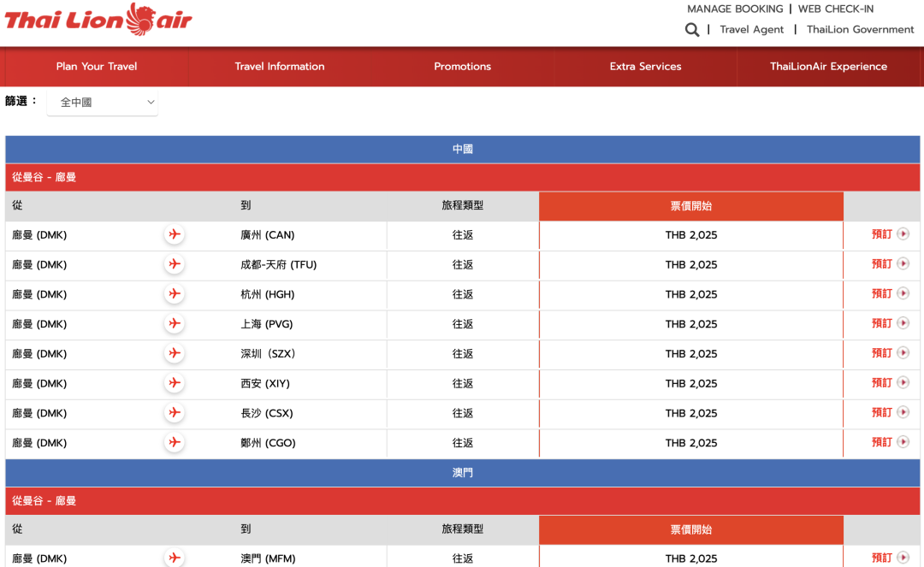Viewport: 924px width, 567px height.
Task: Go to Manage Booking
Action: [x=735, y=9]
